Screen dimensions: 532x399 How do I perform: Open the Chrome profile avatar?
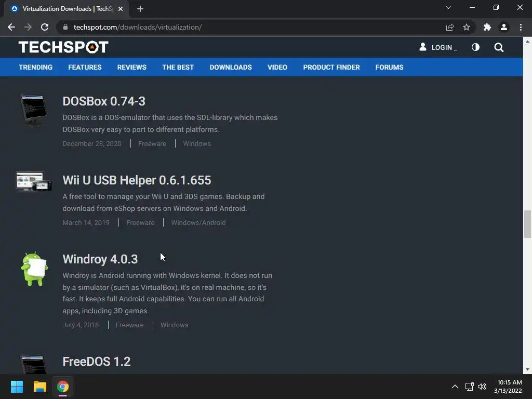[504, 27]
